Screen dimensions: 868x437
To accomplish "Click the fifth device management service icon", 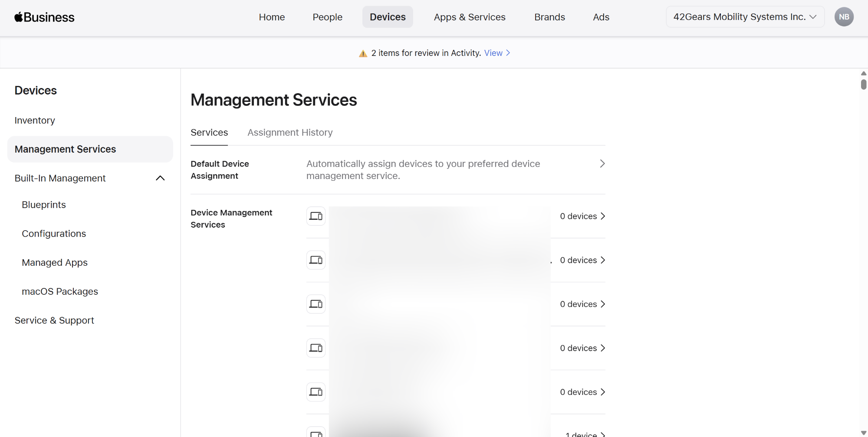I will tap(316, 392).
